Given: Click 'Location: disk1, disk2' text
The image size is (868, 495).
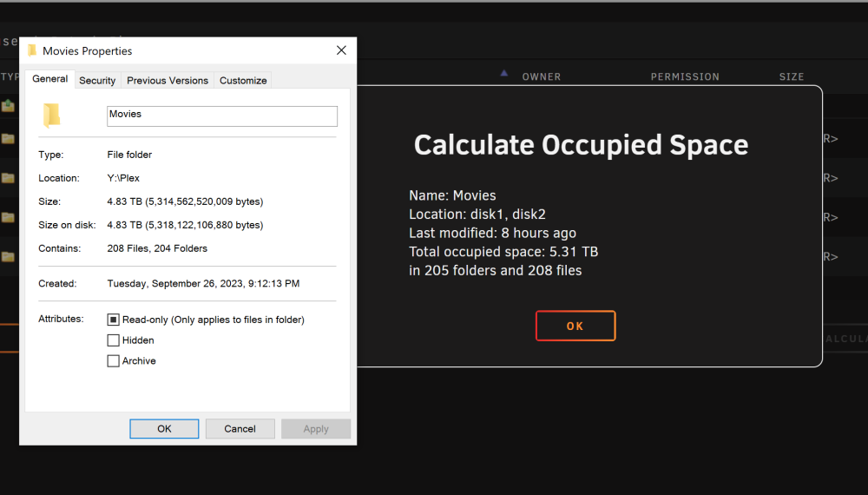Looking at the screenshot, I should (477, 214).
